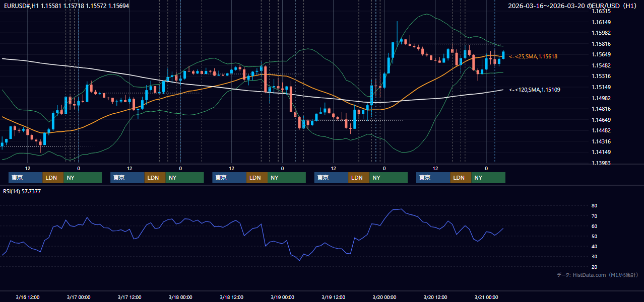Image resolution: width=644 pixels, height=302 pixels.
Task: Click the leftmost 東京 session block
Action: pos(26,178)
